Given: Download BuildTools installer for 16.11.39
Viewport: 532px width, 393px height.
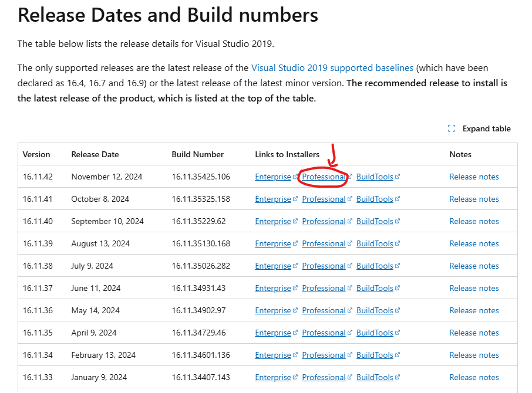Looking at the screenshot, I should (x=375, y=243).
